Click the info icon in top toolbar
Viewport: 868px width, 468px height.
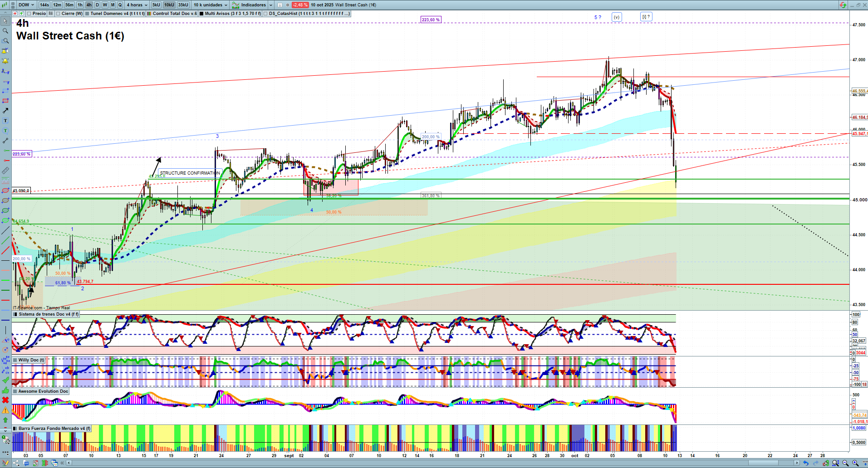tap(280, 5)
